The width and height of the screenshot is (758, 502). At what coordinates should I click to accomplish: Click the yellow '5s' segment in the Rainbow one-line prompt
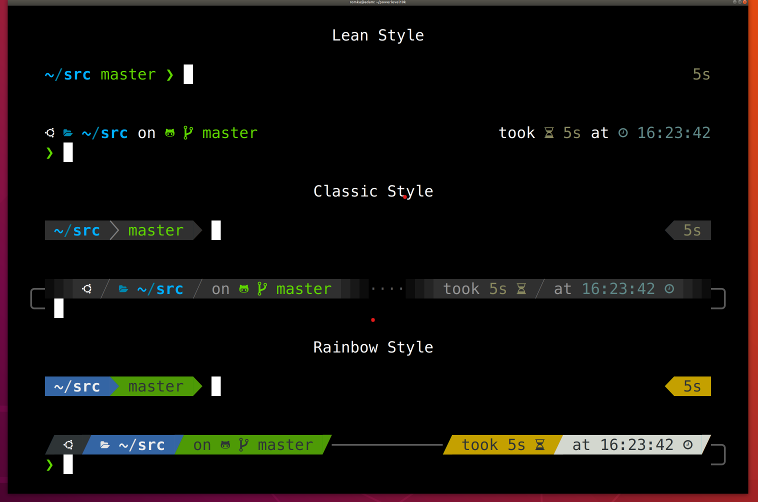click(x=688, y=386)
